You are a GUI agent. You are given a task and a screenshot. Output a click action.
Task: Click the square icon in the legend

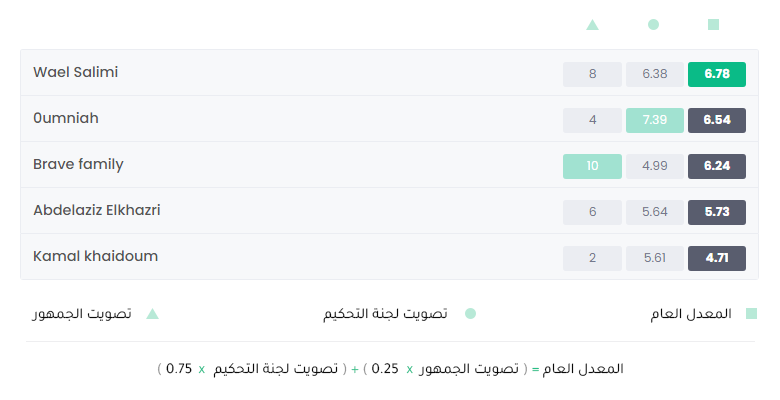click(751, 313)
